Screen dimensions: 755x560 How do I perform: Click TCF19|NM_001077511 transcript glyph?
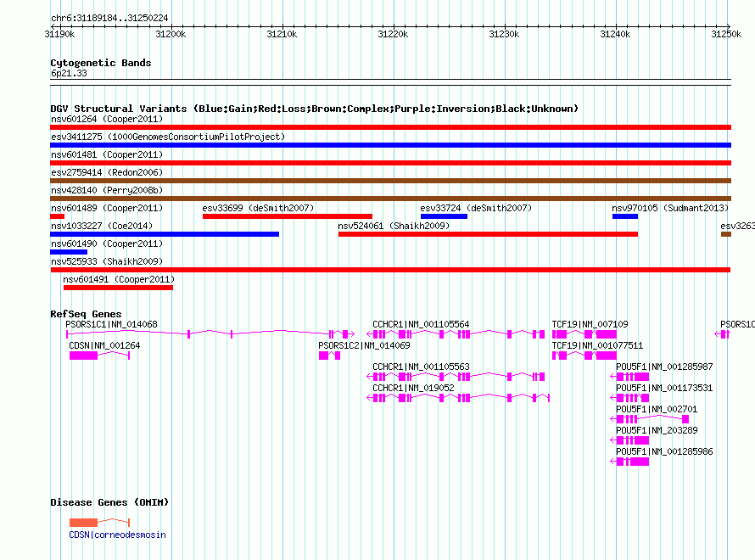click(584, 356)
